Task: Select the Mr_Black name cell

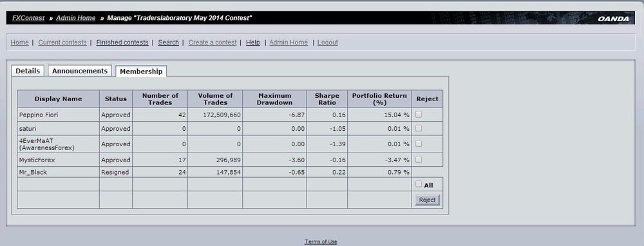Action: [x=59, y=172]
